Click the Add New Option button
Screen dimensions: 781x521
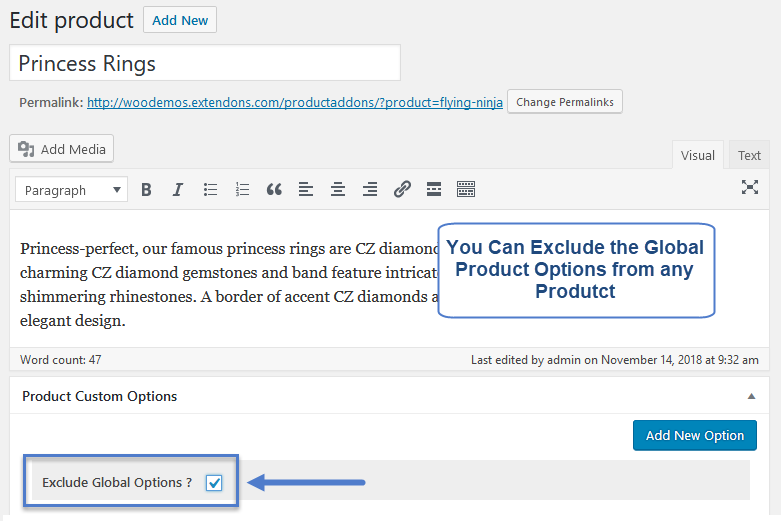[695, 435]
